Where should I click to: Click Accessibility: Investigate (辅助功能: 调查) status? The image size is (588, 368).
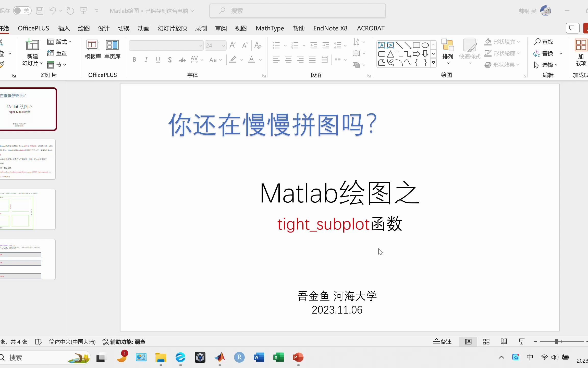[x=124, y=342]
